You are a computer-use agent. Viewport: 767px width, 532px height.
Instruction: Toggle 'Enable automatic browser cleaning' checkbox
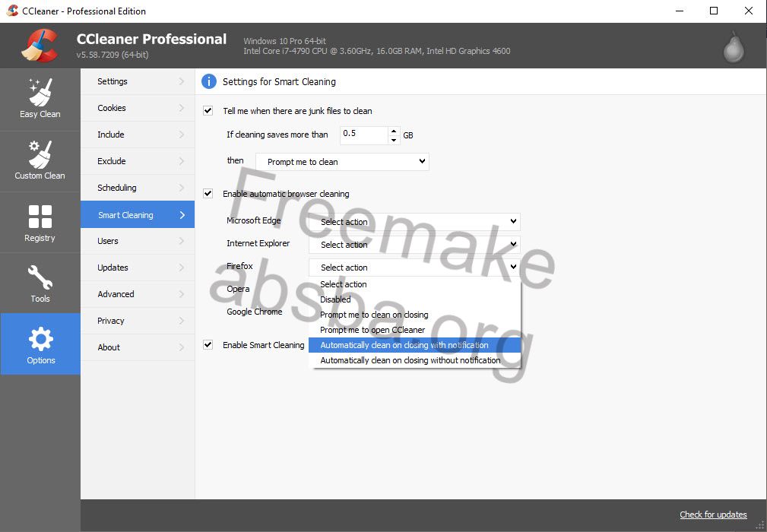coord(208,193)
